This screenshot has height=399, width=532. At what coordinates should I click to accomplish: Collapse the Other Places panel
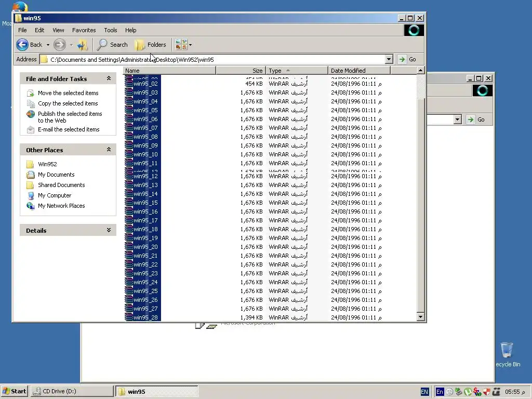pyautogui.click(x=109, y=150)
